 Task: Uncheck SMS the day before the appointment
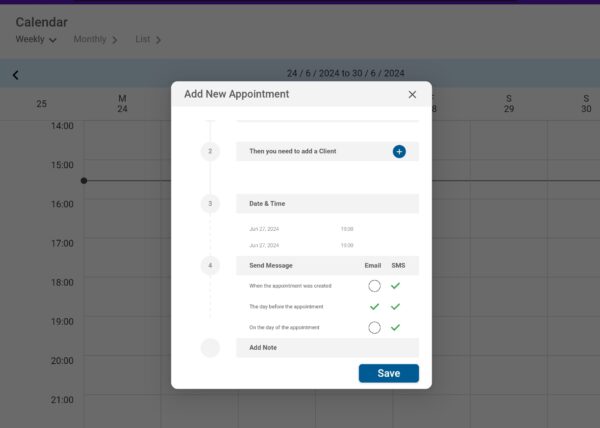[395, 307]
